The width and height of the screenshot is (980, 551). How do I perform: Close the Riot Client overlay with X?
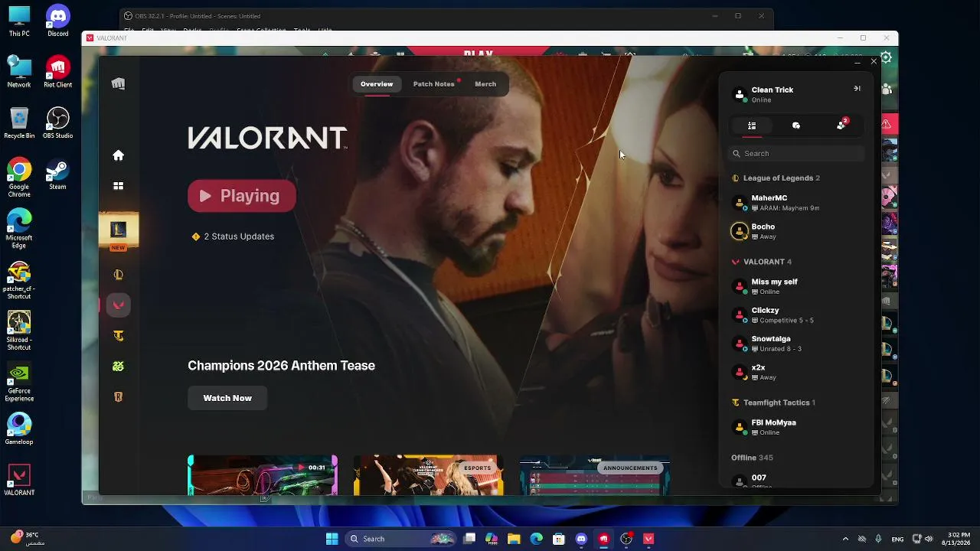pos(874,61)
